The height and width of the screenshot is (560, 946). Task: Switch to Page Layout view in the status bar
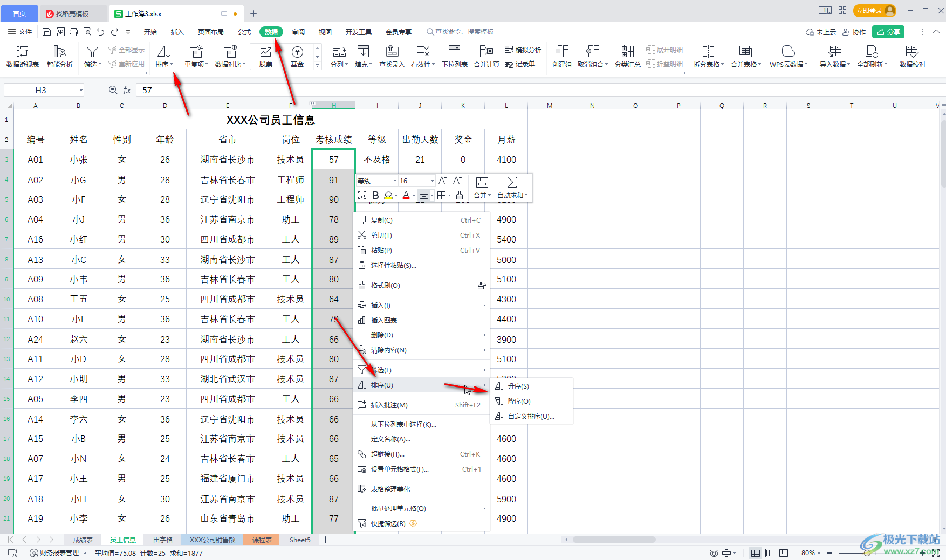point(770,553)
